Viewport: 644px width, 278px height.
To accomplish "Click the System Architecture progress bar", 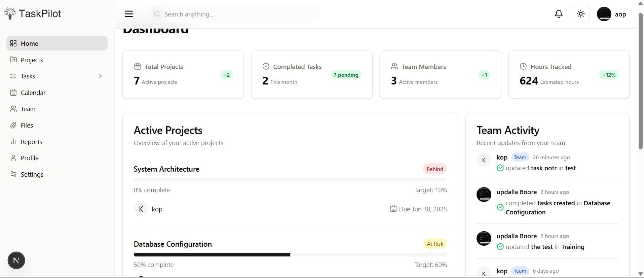I will click(x=290, y=180).
